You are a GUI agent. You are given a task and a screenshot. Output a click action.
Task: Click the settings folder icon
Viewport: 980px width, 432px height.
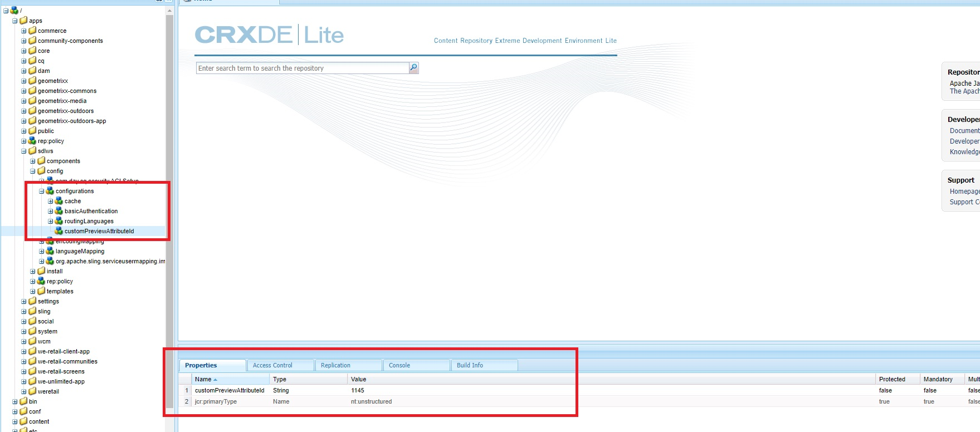point(32,301)
